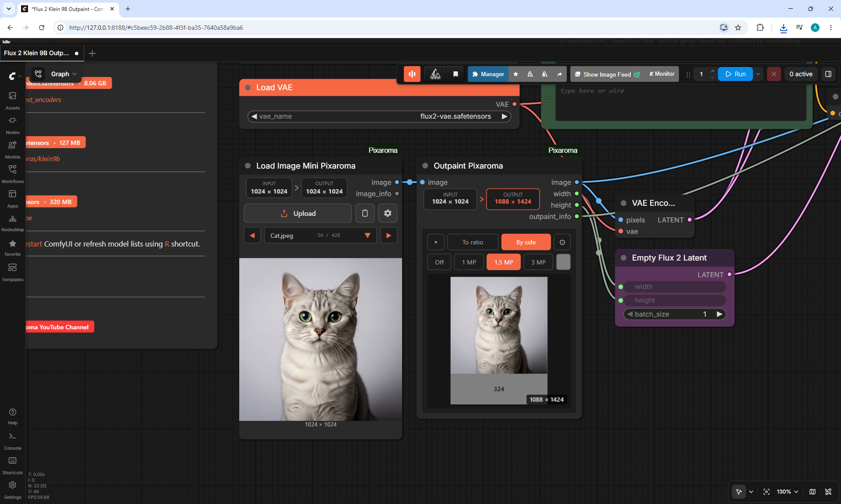Open the browser three-dot menu

[831, 28]
